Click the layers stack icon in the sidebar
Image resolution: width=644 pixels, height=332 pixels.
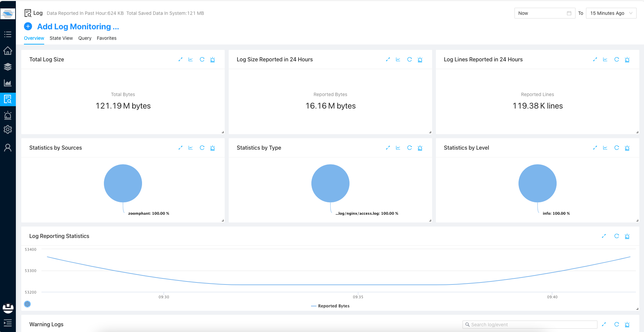[x=8, y=67]
